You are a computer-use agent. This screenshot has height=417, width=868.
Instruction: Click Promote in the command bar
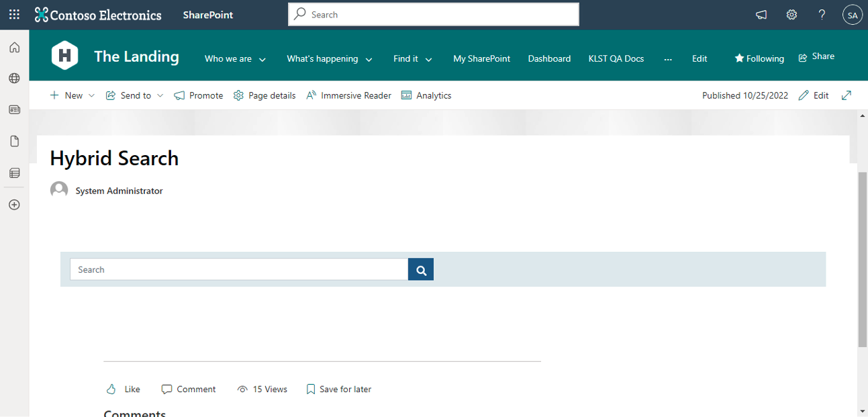pyautogui.click(x=199, y=95)
